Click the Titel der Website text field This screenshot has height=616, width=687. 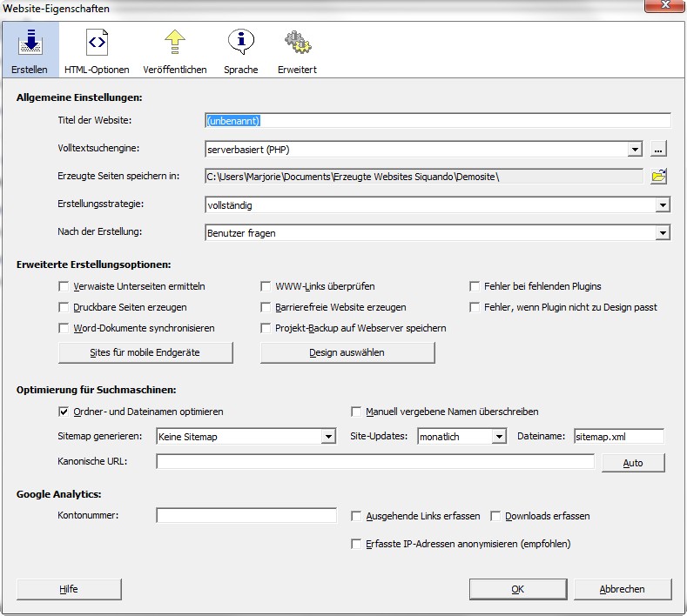coord(437,121)
